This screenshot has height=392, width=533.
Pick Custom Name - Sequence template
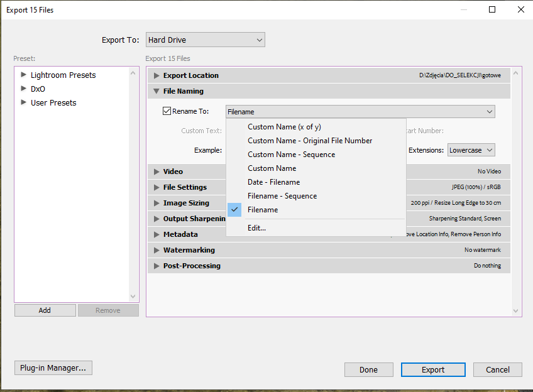coord(291,155)
